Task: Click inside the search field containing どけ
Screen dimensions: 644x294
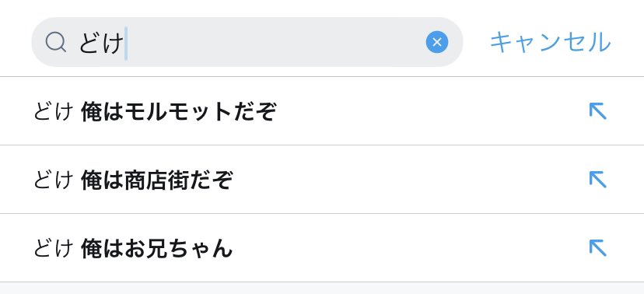Action: point(247,42)
